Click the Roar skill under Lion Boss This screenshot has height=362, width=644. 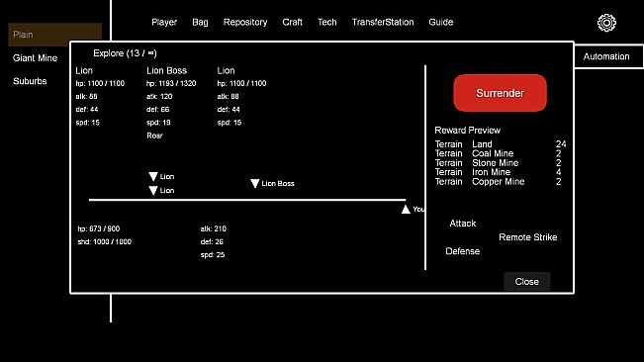point(154,136)
